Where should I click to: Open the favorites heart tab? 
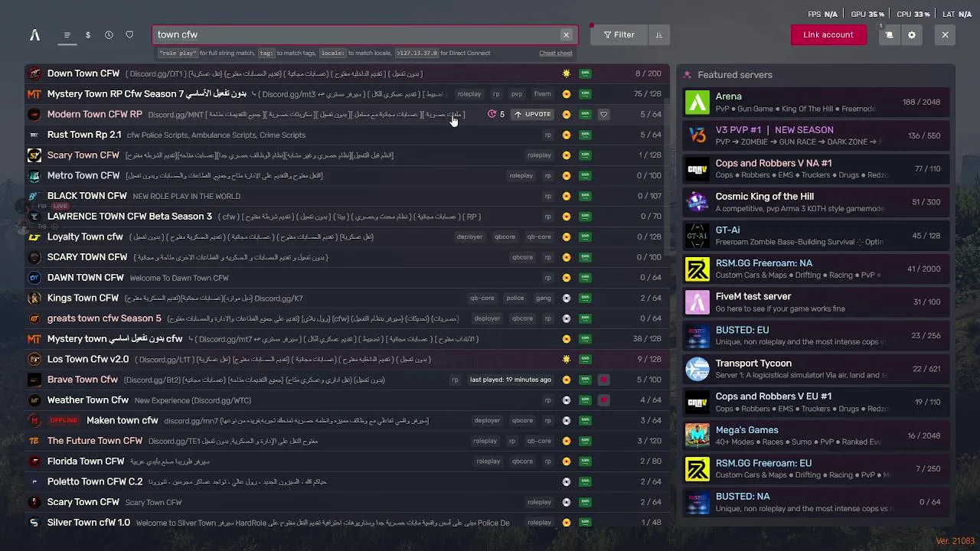(129, 35)
